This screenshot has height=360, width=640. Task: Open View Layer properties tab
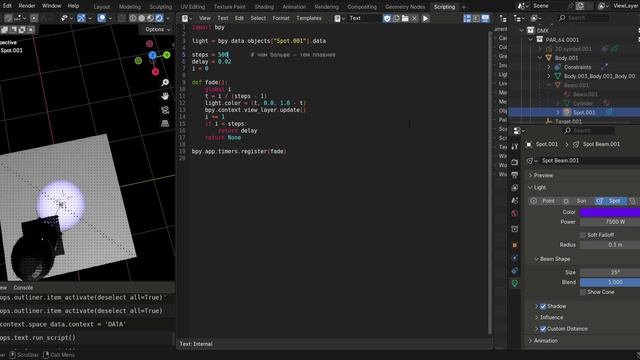pyautogui.click(x=515, y=188)
